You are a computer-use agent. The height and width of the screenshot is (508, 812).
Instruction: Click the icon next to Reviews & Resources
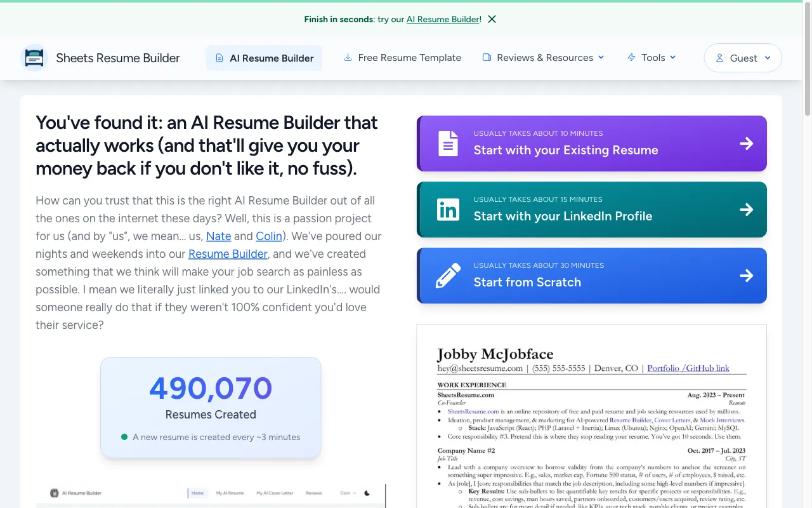click(487, 57)
